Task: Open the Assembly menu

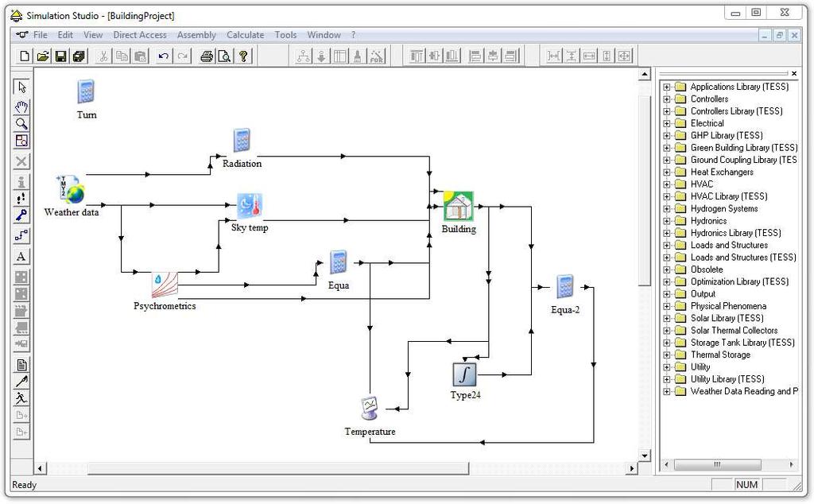Action: pos(196,35)
